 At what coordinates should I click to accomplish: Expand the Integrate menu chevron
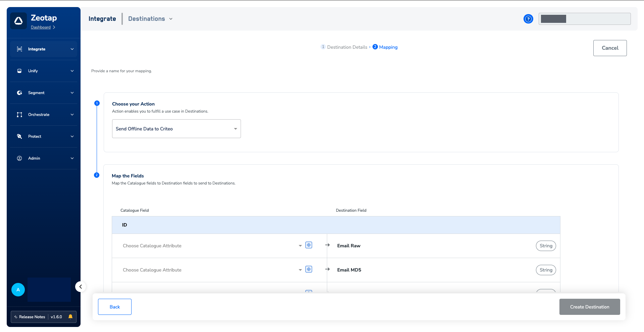(72, 49)
